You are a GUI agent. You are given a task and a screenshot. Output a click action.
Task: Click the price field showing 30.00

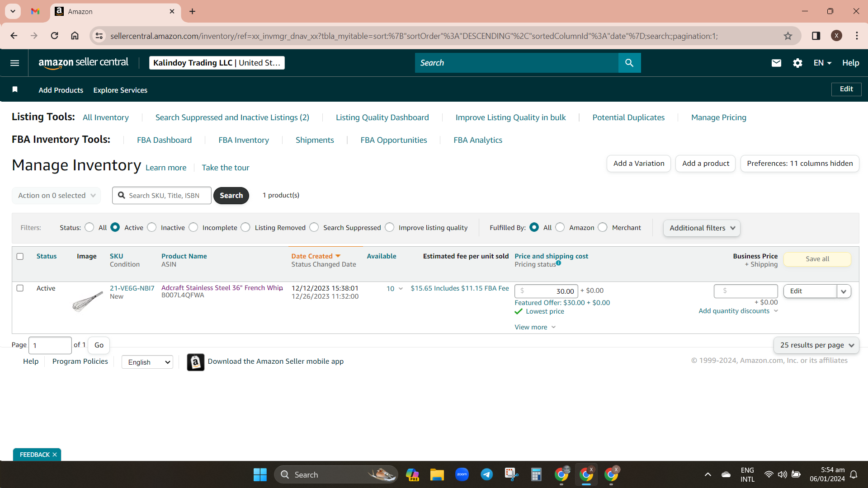546,291
